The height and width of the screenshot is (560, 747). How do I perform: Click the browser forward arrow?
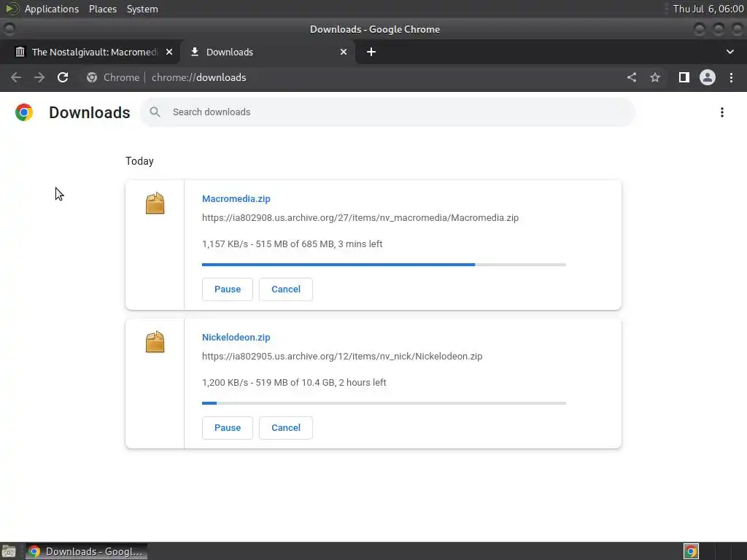39,77
